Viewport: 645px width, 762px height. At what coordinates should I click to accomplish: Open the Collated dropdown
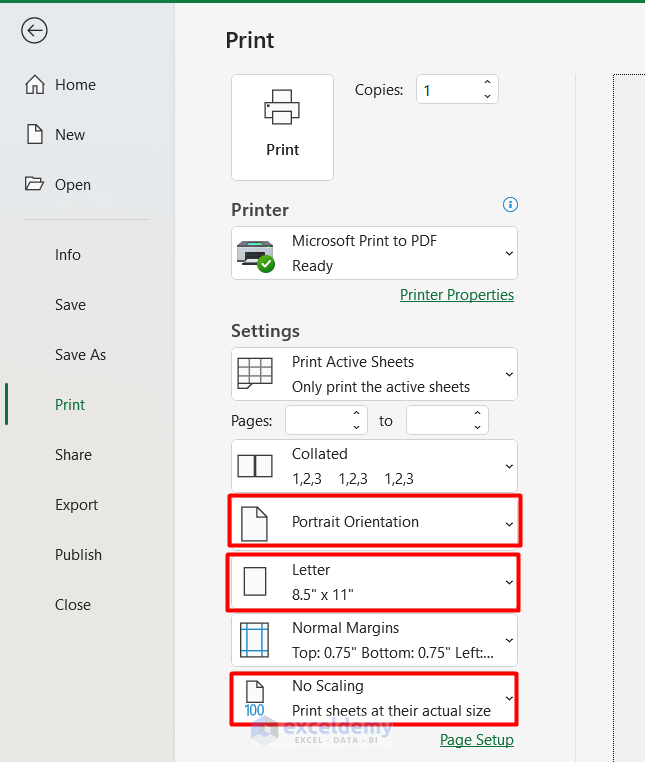click(374, 466)
